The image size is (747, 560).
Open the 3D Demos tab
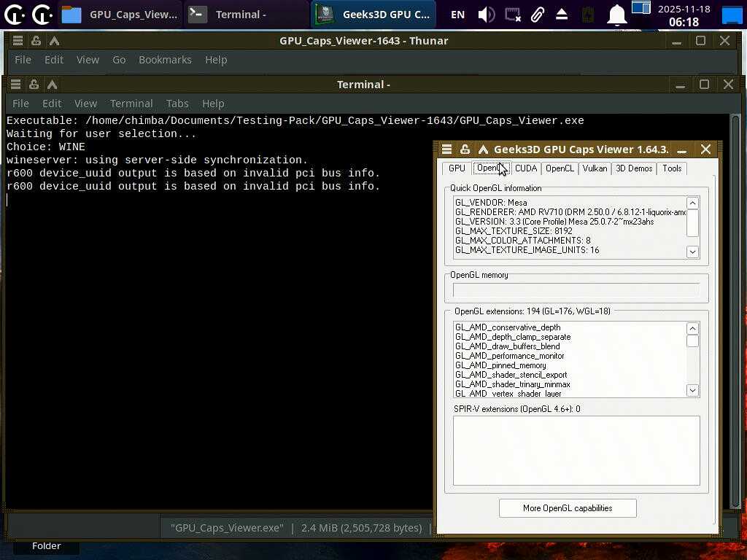click(634, 168)
